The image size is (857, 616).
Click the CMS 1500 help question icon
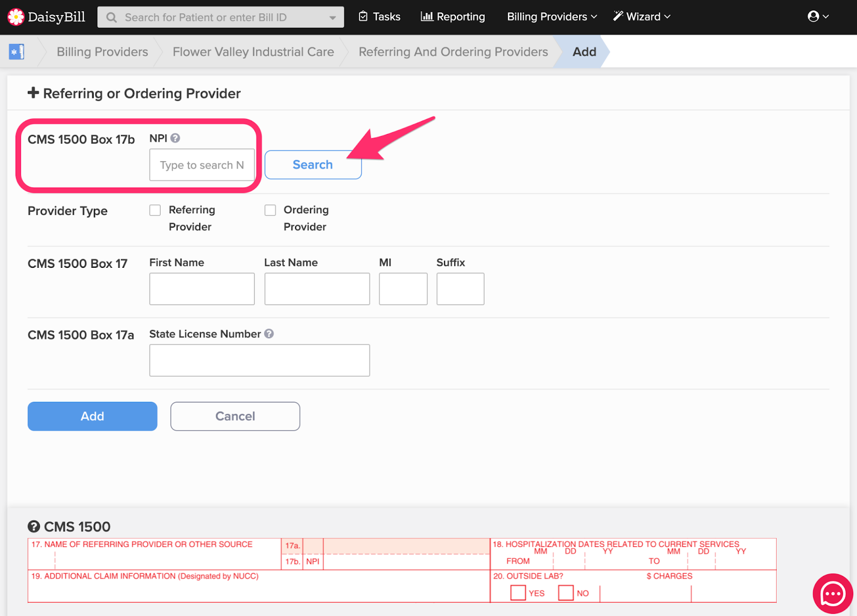(x=34, y=527)
